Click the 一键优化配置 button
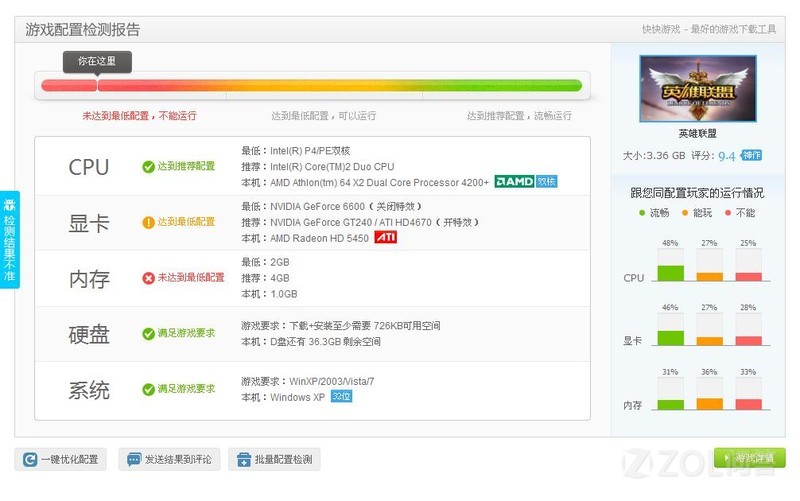 point(60,459)
